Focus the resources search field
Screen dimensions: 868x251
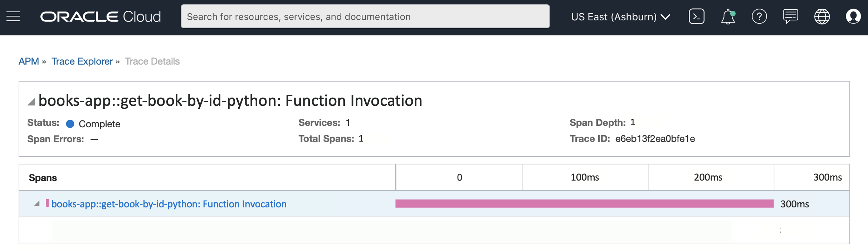(365, 16)
